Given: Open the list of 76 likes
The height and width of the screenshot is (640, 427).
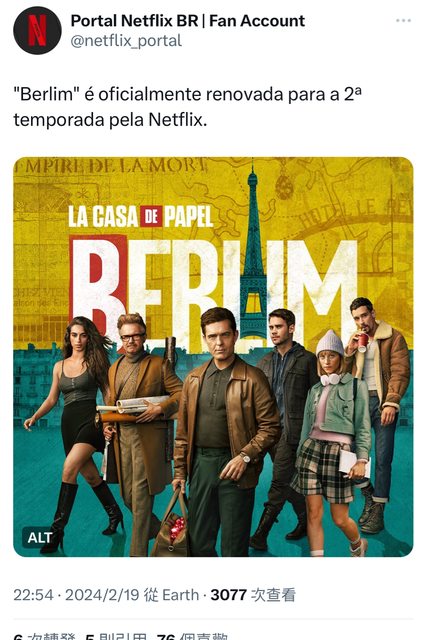Looking at the screenshot, I should click(x=192, y=636).
